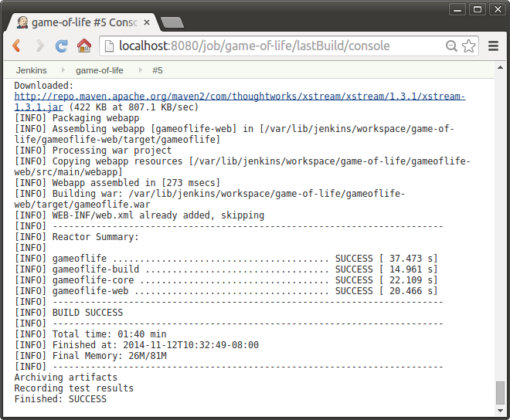Close the browser window
Screen dimensions: 510x420
[x=498, y=10]
